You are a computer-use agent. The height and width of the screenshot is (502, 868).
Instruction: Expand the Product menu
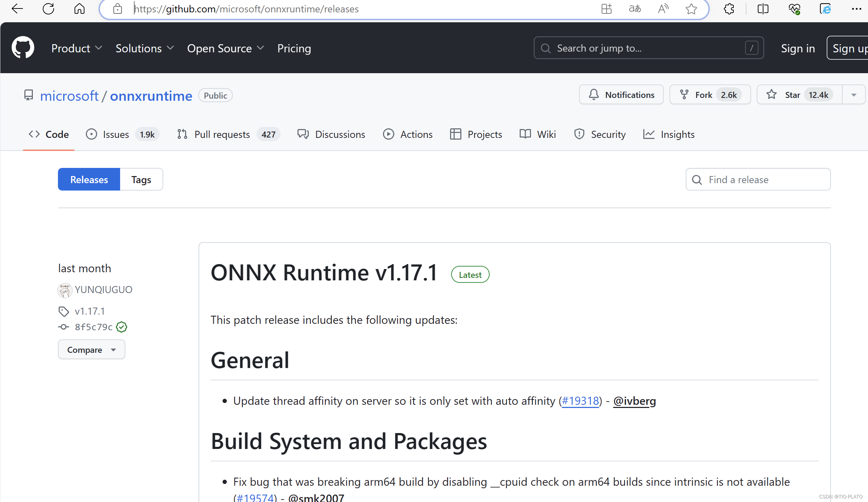coord(77,48)
